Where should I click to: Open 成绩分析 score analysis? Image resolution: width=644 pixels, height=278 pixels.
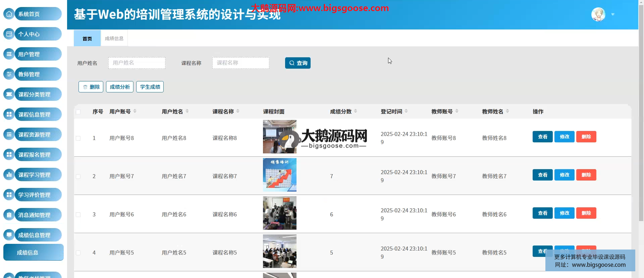point(120,87)
